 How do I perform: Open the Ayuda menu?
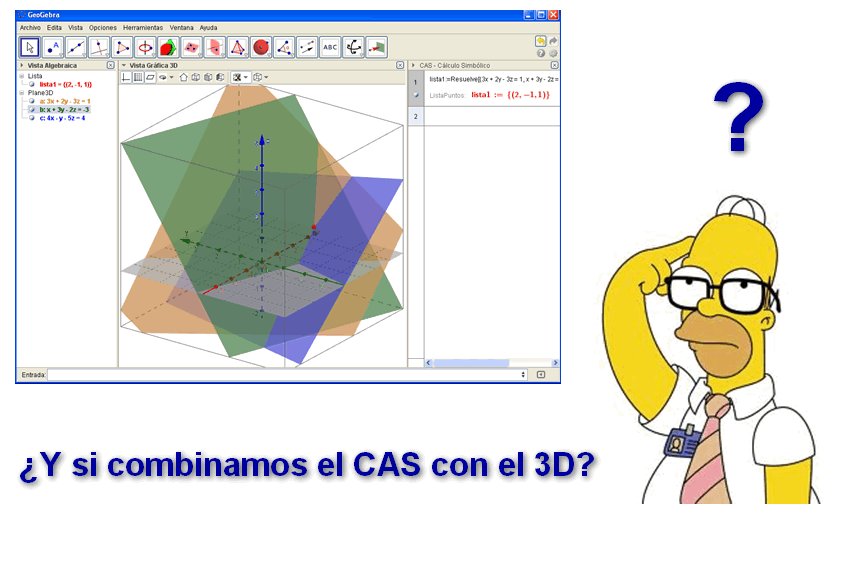pos(209,28)
